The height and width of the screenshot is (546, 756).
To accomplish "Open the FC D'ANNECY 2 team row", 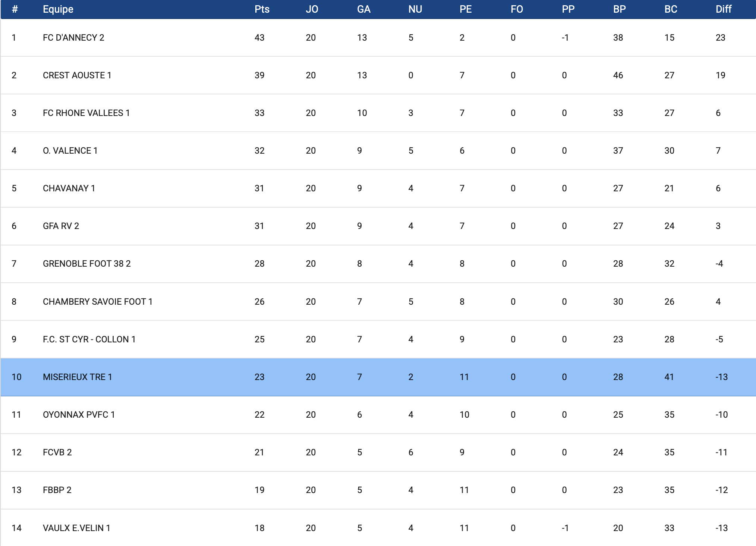I will tap(73, 38).
